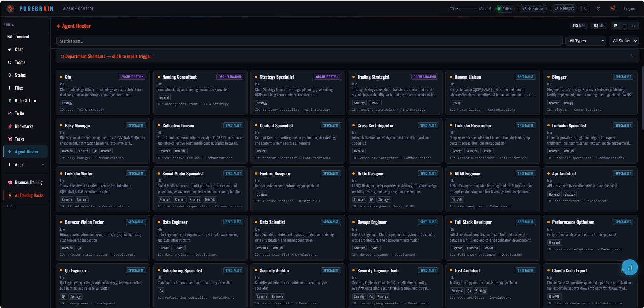The height and width of the screenshot is (308, 644).
Task: Open the AI Ml Engineer card
Action: 493,189
